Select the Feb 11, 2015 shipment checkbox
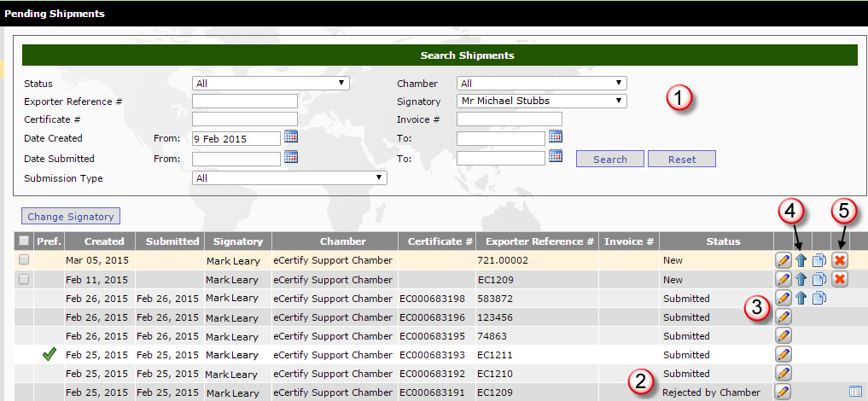 point(24,279)
